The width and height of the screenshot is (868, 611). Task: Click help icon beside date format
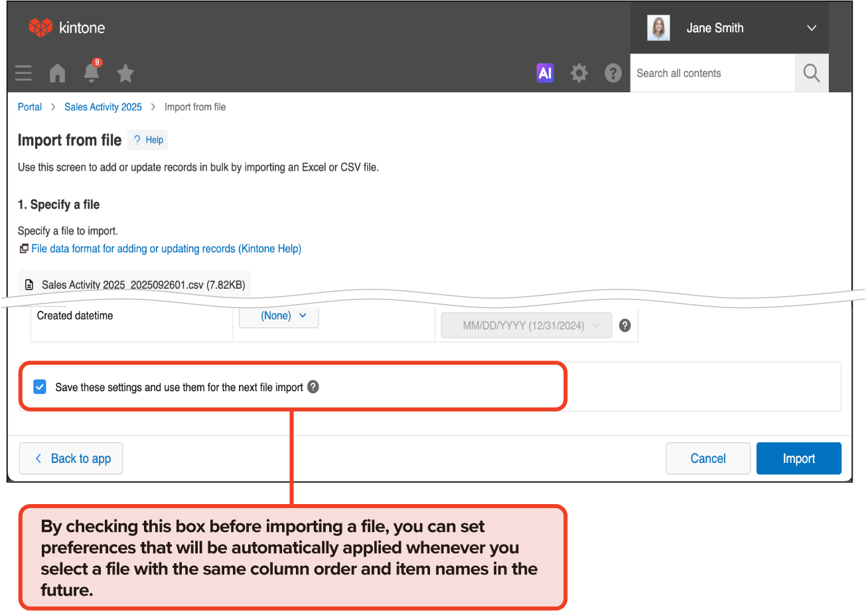pos(624,325)
